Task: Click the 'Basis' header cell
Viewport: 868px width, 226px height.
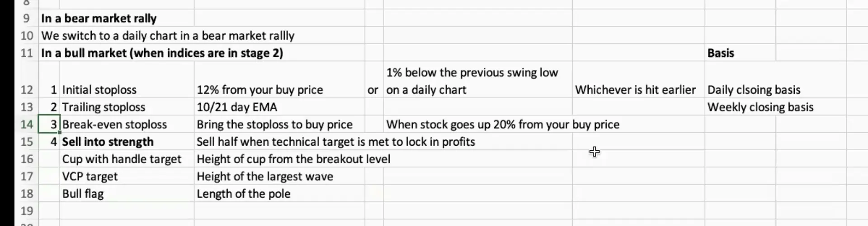Action: pyautogui.click(x=740, y=53)
